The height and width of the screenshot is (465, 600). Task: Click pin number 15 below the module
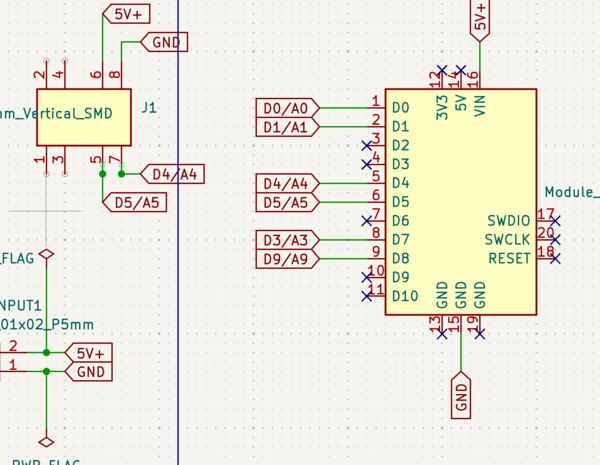(453, 324)
